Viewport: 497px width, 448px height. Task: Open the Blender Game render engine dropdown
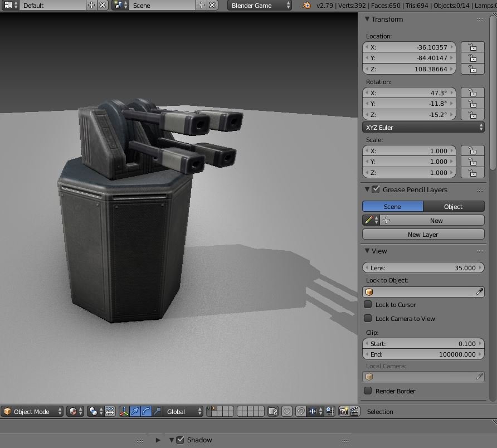(260, 5)
